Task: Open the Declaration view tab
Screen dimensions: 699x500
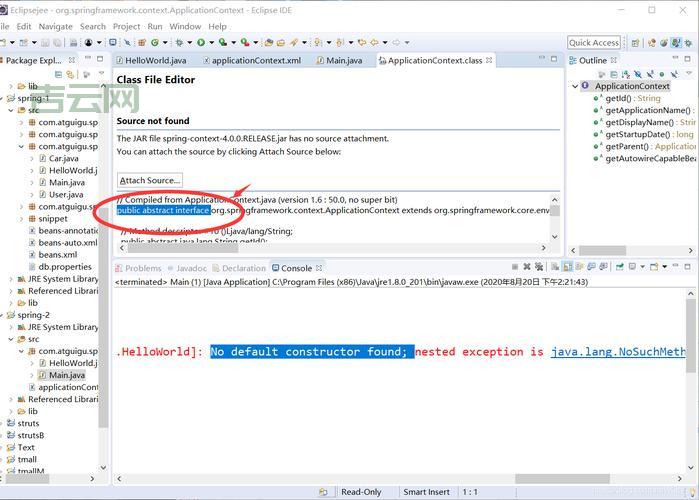Action: [239, 268]
